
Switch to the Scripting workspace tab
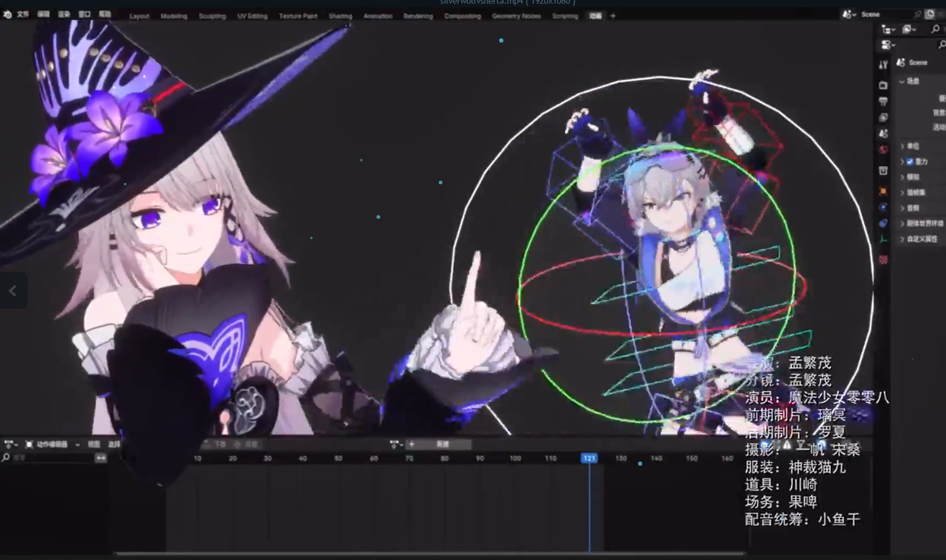click(565, 16)
